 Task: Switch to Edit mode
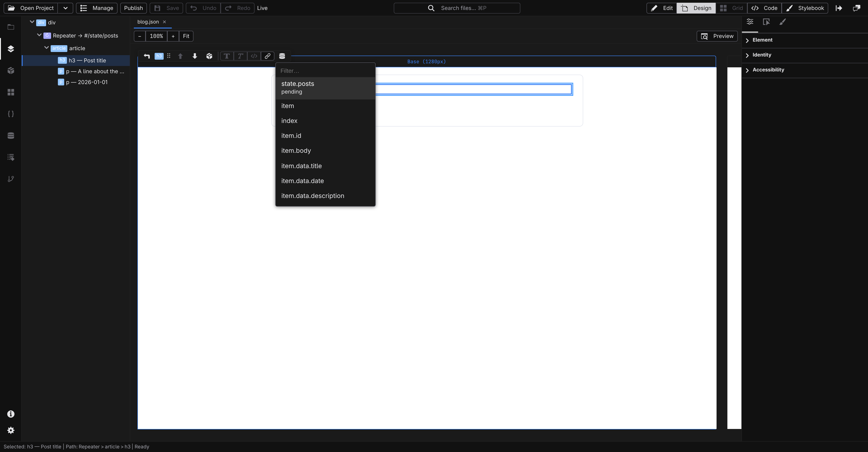662,8
